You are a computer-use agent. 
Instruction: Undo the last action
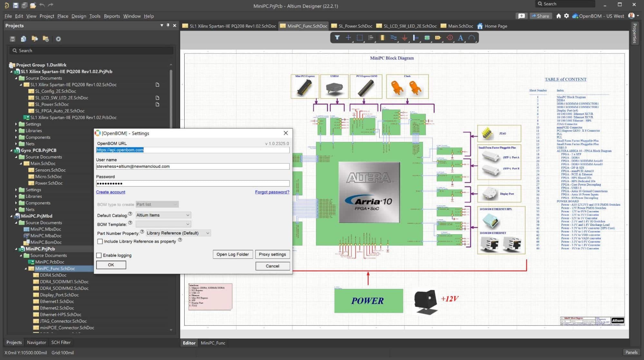click(x=42, y=5)
